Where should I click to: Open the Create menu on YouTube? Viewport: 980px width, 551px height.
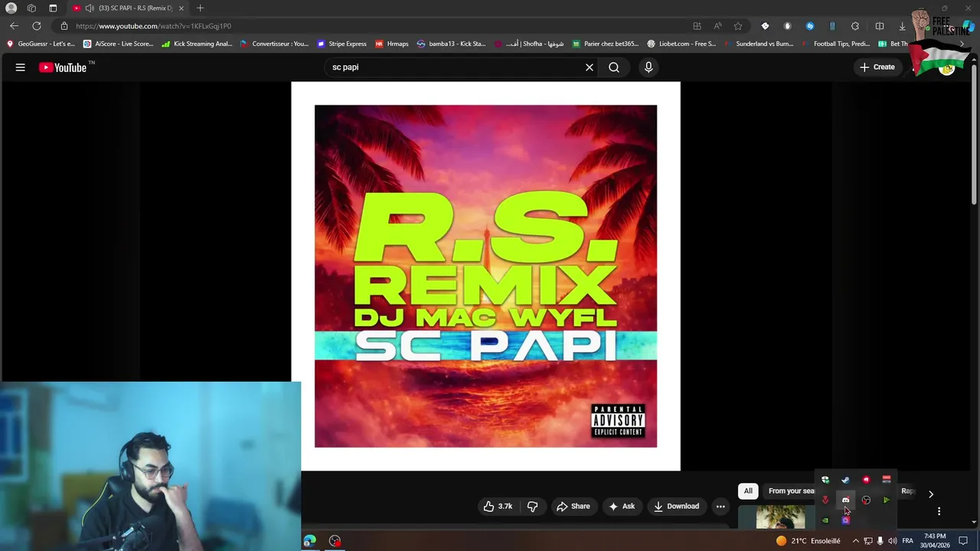[877, 67]
